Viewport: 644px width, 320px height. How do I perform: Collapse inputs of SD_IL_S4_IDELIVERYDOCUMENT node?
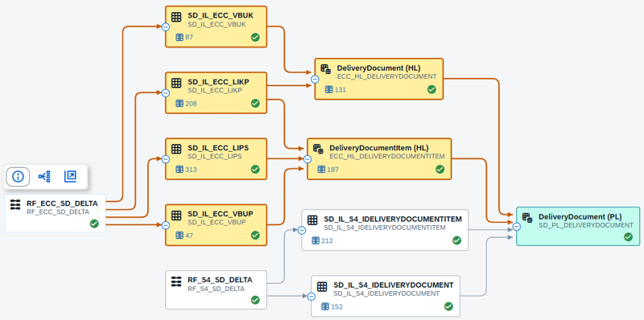312,296
